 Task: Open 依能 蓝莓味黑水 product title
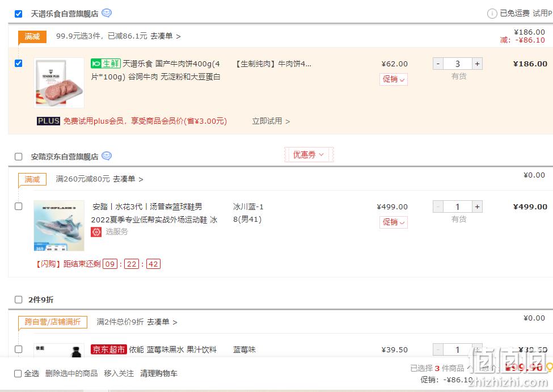173,349
